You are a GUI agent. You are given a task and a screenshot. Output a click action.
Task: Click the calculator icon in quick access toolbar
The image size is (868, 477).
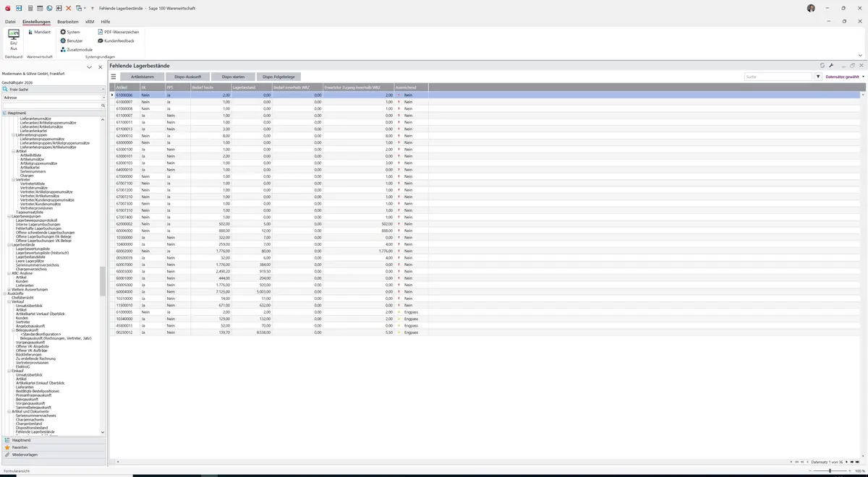point(30,8)
